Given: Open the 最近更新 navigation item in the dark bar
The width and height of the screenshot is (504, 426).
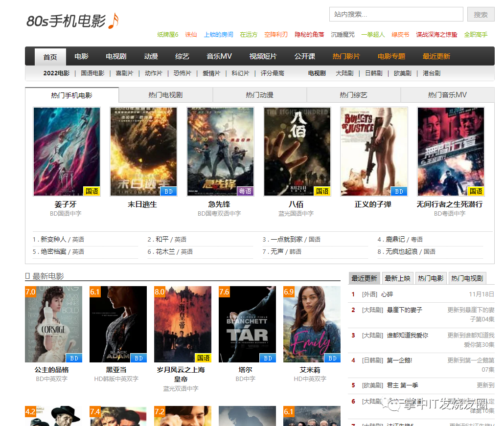Looking at the screenshot, I should 436,56.
